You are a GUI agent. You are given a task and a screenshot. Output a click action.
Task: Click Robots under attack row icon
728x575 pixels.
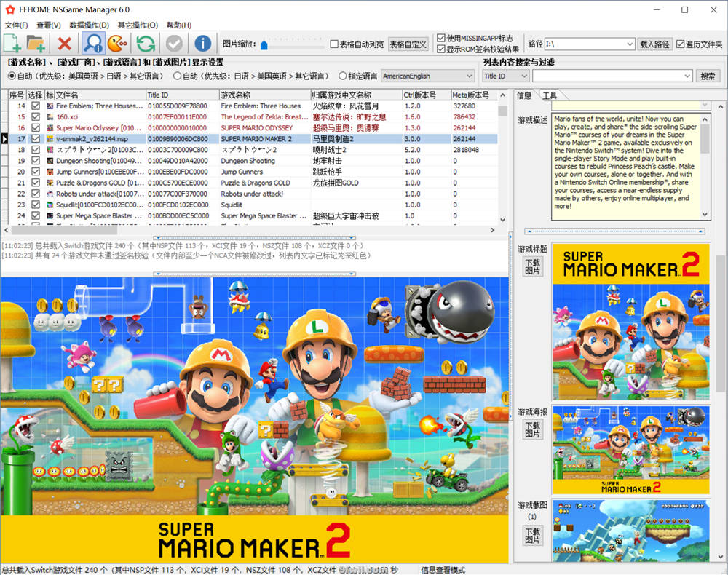tap(50, 194)
